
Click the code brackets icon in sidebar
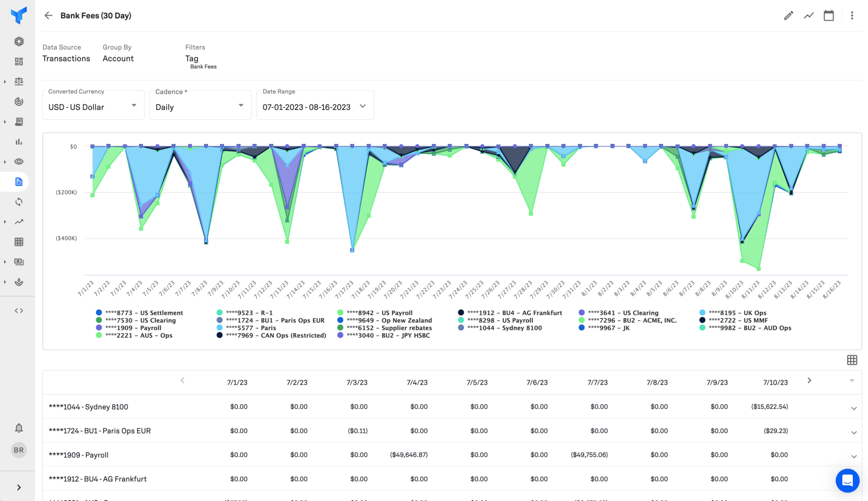(19, 311)
